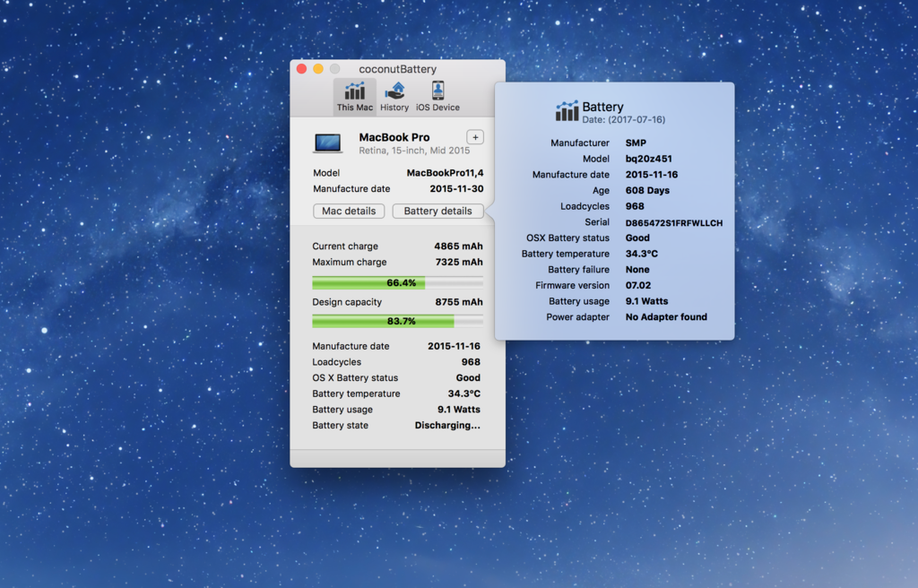
Task: Click the firmware version 07.02
Action: pos(638,285)
